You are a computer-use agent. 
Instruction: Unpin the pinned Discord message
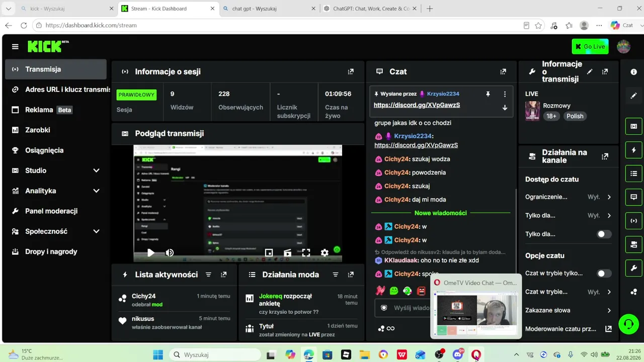point(488,94)
